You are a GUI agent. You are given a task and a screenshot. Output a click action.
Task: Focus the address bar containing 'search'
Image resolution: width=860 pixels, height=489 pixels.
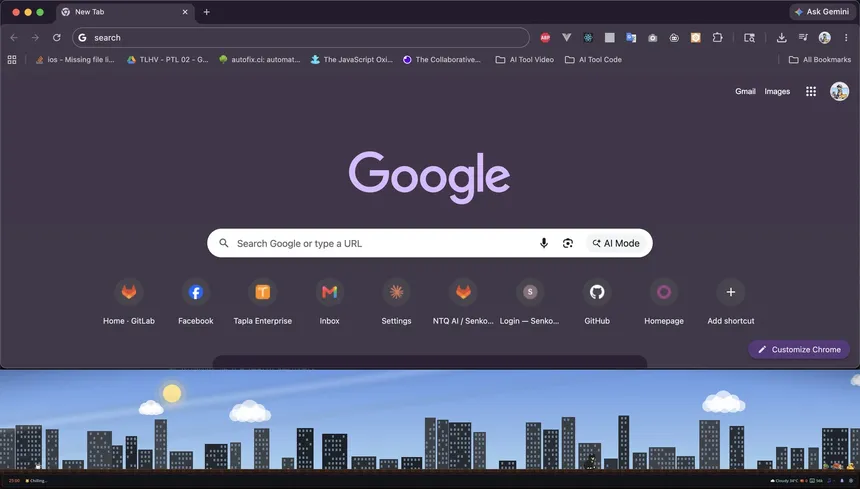[301, 37]
